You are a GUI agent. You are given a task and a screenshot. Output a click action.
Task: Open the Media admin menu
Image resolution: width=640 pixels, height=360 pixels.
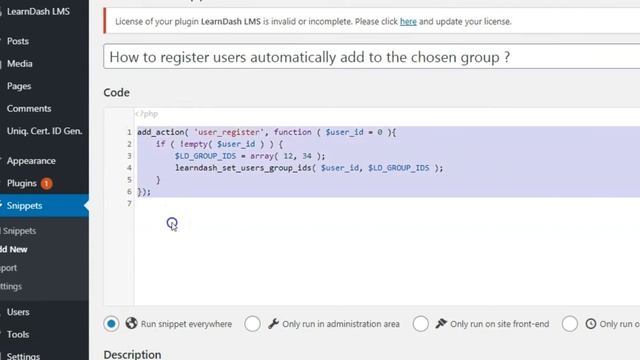click(19, 64)
